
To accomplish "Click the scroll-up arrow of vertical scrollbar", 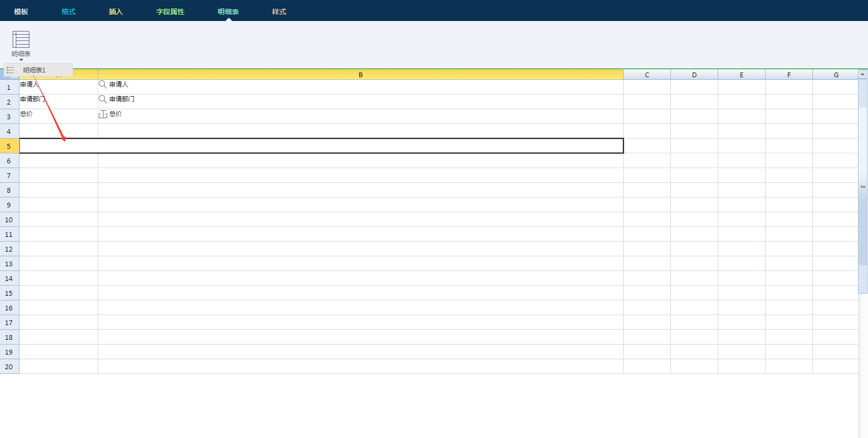I will pos(863,75).
